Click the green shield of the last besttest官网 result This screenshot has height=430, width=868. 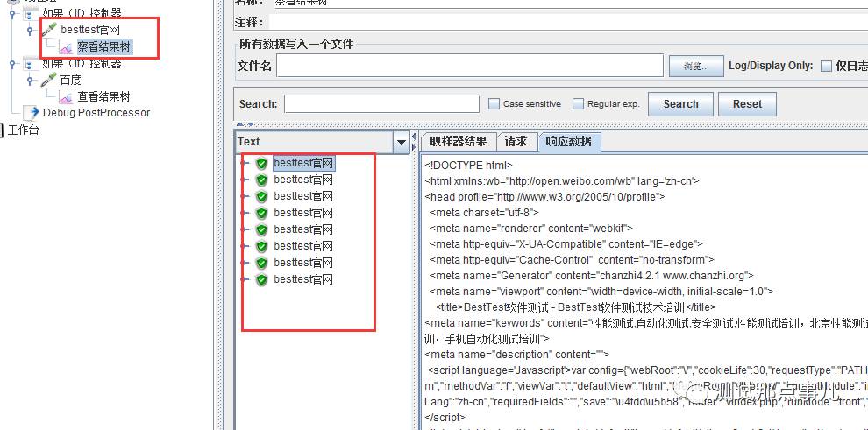[x=262, y=279]
